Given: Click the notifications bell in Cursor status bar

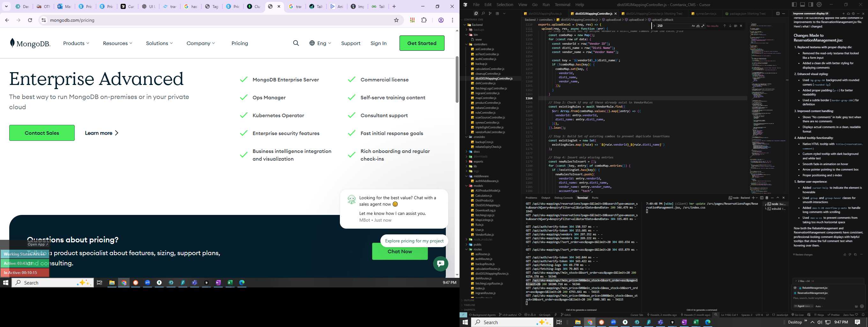Looking at the screenshot, I should coord(863,315).
